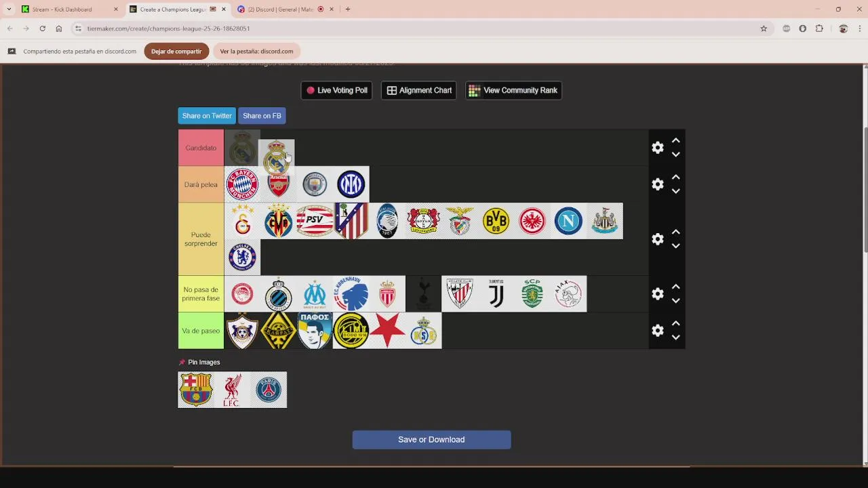This screenshot has width=868, height=488.
Task: Click the PSV logo tile
Action: [x=315, y=221]
